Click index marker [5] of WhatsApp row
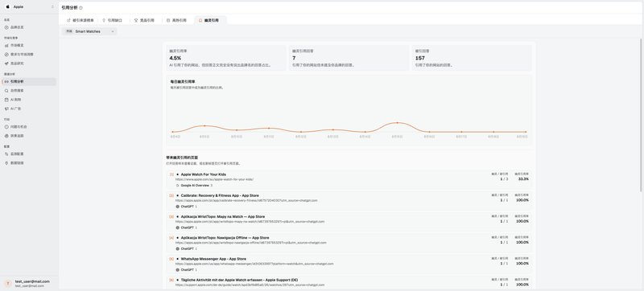The width and height of the screenshot is (644, 291). (x=171, y=259)
